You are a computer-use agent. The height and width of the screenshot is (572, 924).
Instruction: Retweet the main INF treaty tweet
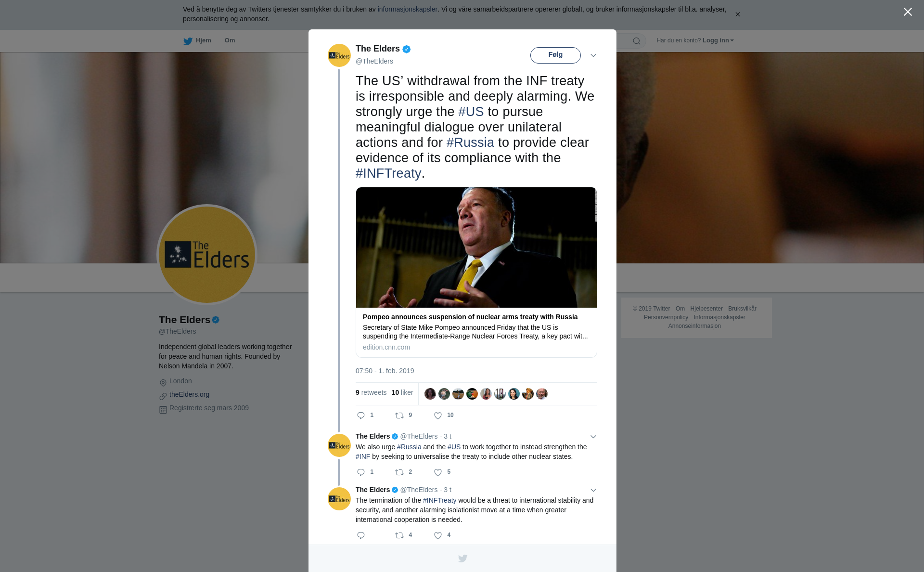399,416
